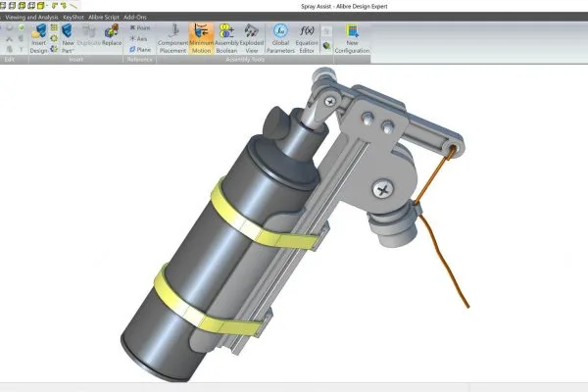Open the Alibre Script tab
This screenshot has width=588, height=392.
coord(104,18)
